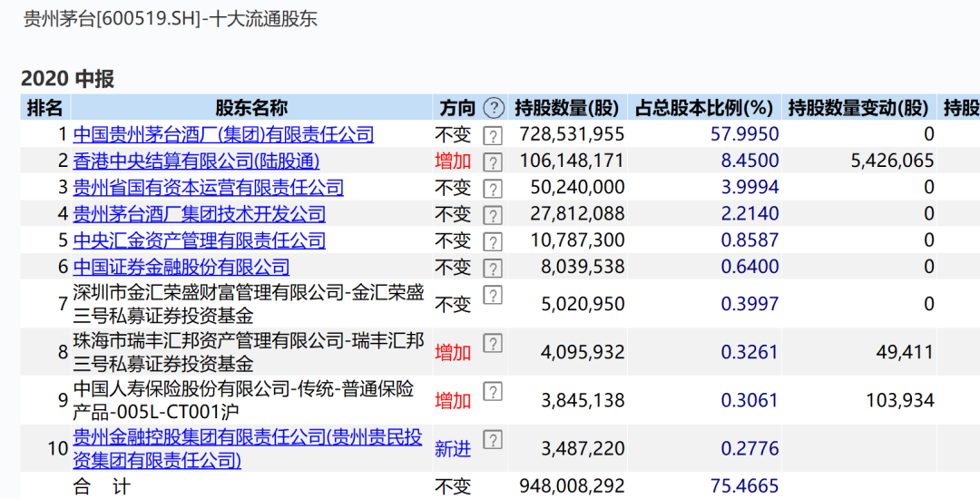Click the percentage value 3.9994
This screenshot has width=980, height=499.
[750, 188]
